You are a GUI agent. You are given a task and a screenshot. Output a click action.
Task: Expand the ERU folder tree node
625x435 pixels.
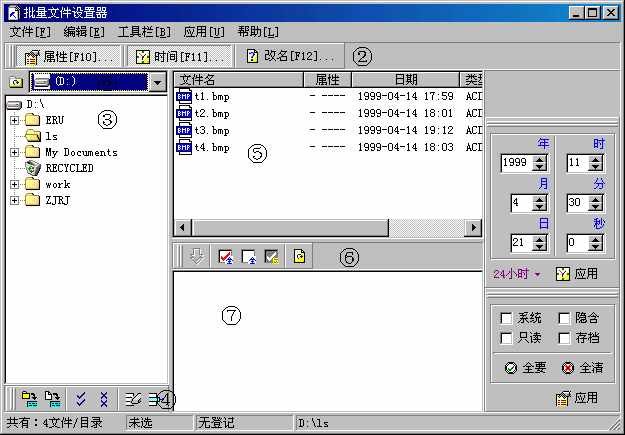(15, 120)
